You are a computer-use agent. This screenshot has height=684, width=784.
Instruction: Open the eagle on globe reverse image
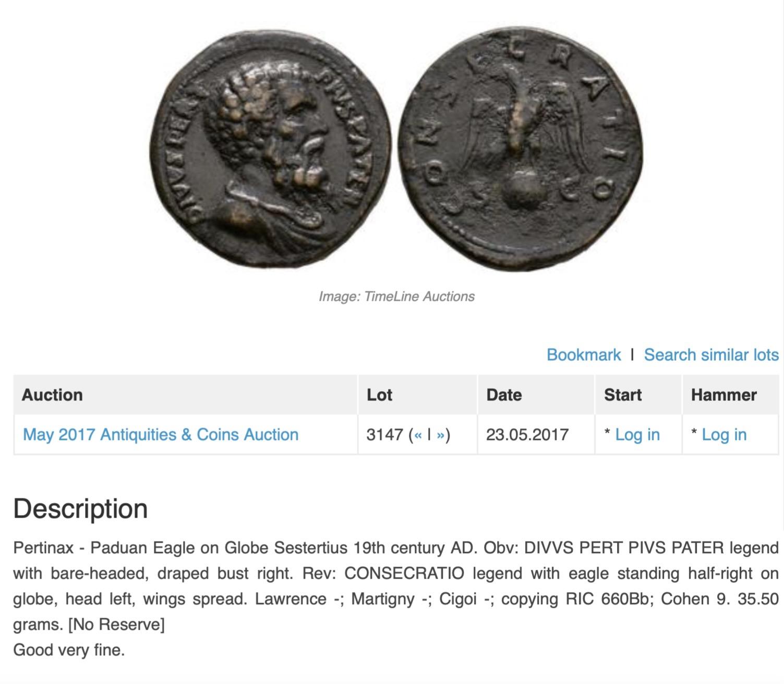click(x=521, y=150)
